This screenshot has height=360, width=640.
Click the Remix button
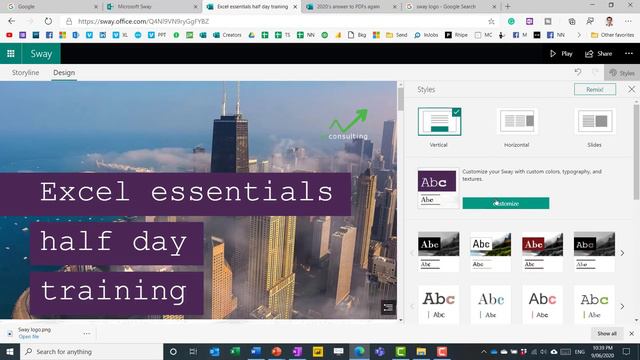[x=595, y=89]
